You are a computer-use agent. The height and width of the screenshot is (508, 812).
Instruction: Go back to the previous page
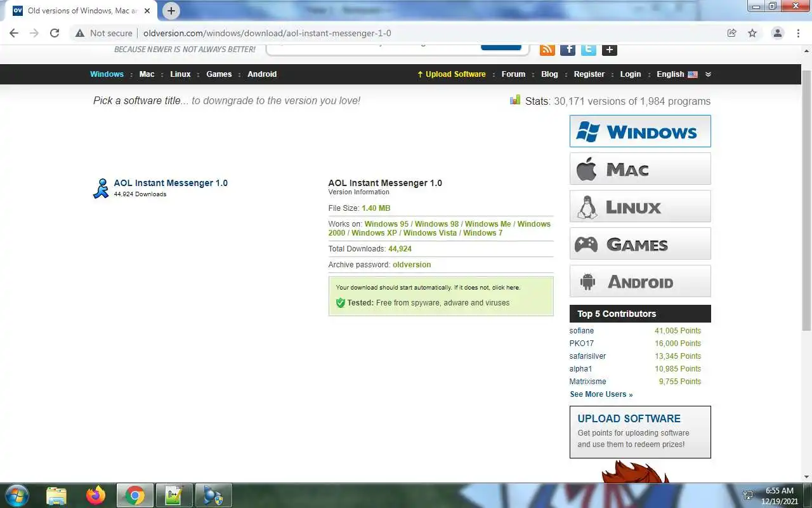pos(14,33)
